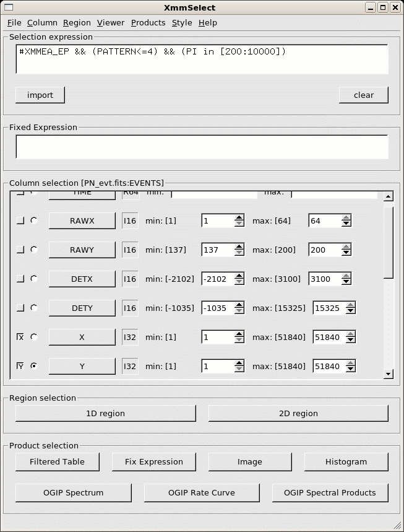Click the Histogram button
Viewport: 404px width, 532px height.
pyautogui.click(x=346, y=462)
